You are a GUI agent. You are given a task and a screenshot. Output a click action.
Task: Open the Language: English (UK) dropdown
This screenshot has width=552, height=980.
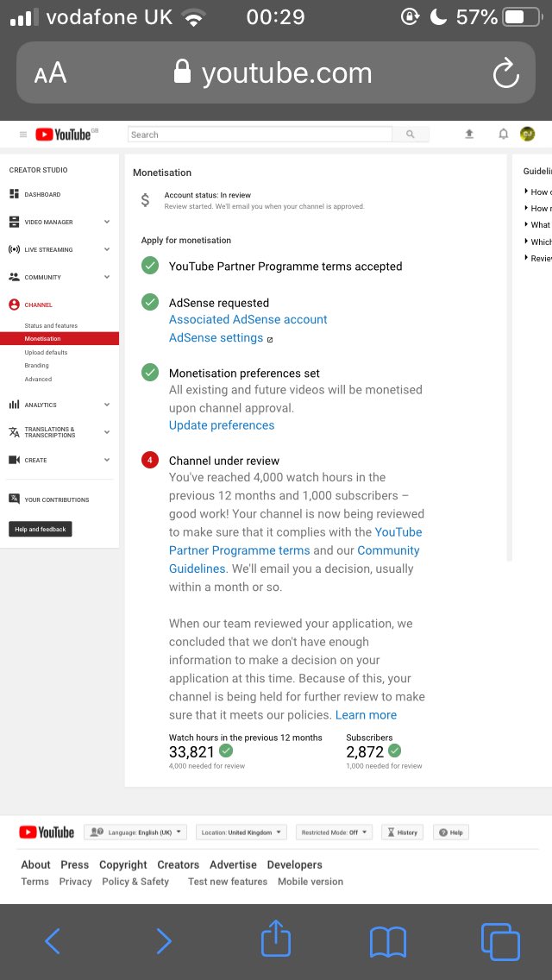[135, 832]
